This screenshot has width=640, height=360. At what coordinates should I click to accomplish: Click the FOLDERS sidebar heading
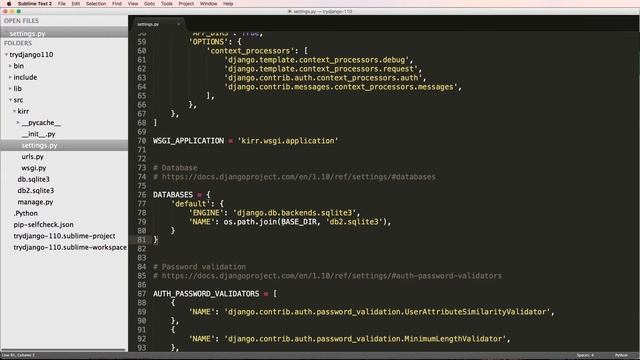(x=18, y=43)
